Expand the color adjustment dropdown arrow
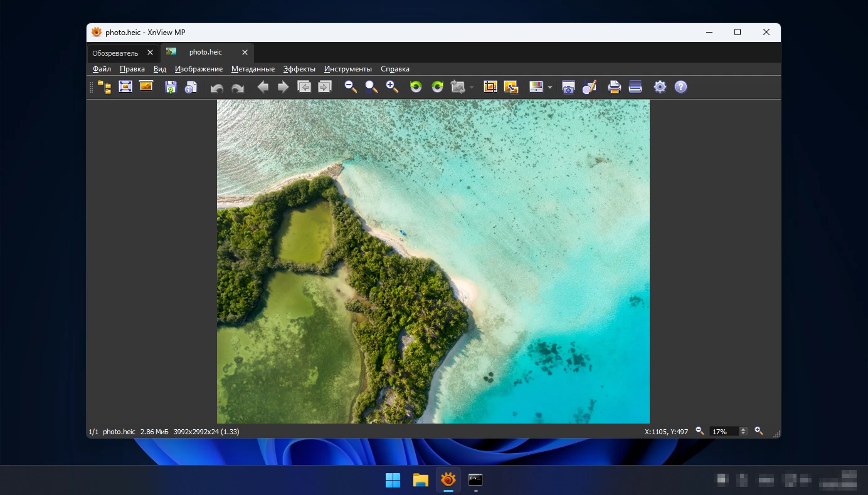 tap(549, 88)
